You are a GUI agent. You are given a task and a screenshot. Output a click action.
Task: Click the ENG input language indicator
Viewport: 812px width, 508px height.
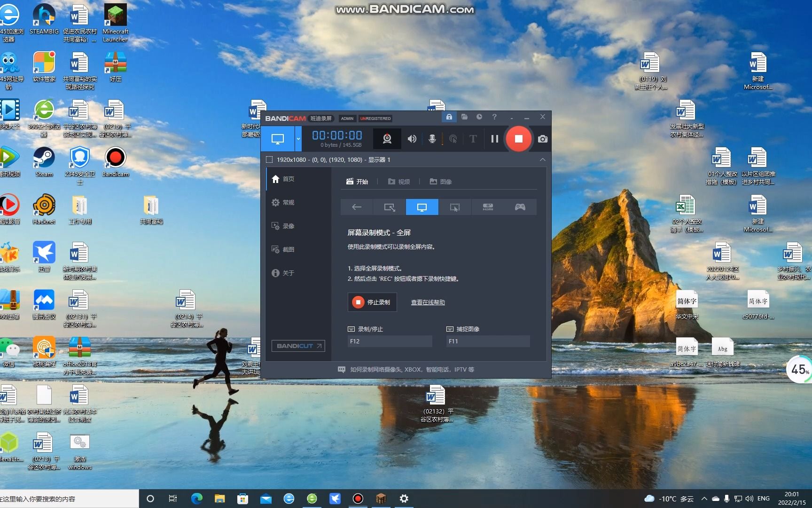click(764, 499)
